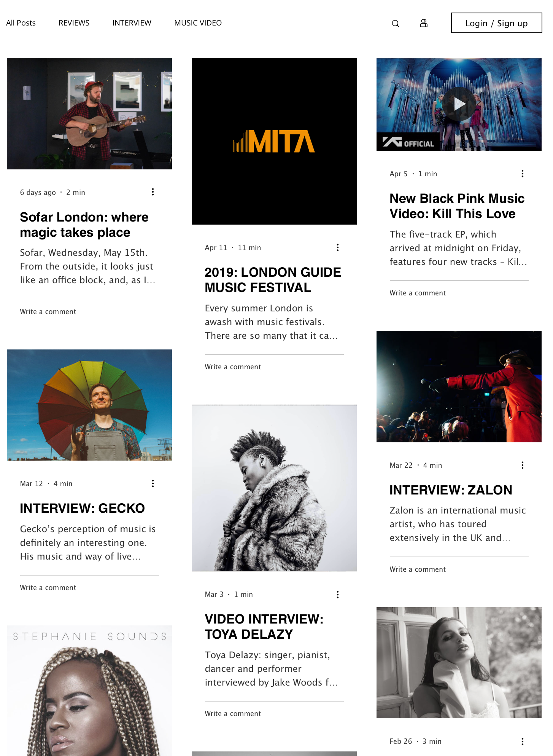This screenshot has height=756, width=553.
Task: Open the MITA logo thumbnail
Action: (274, 141)
